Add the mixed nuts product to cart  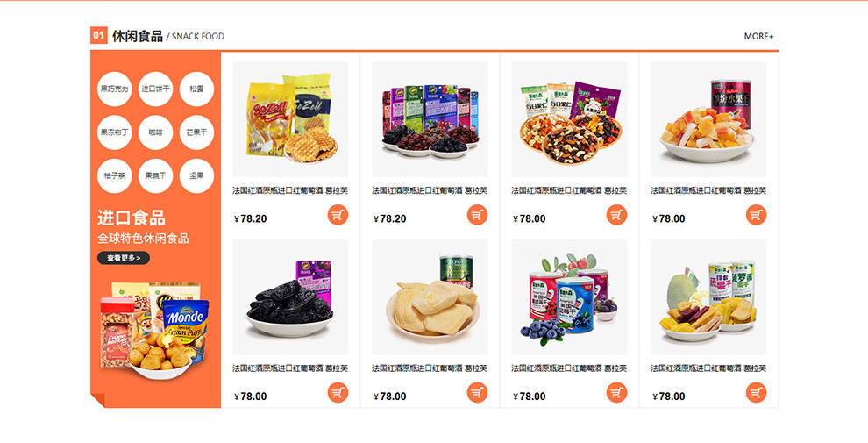click(616, 215)
